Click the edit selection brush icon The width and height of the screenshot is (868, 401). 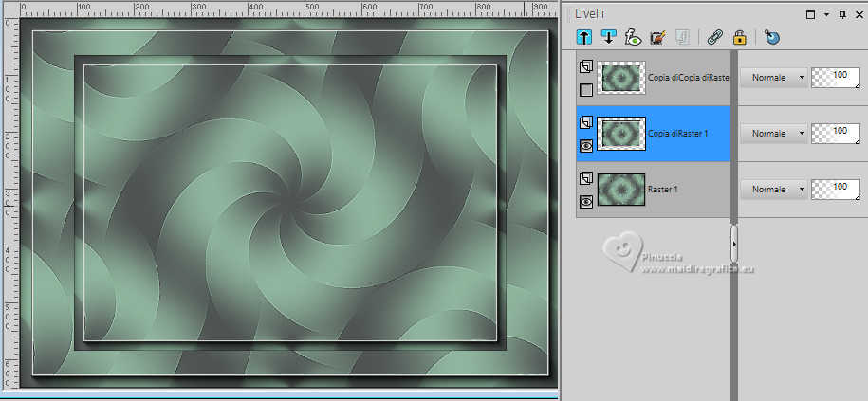coord(657,37)
